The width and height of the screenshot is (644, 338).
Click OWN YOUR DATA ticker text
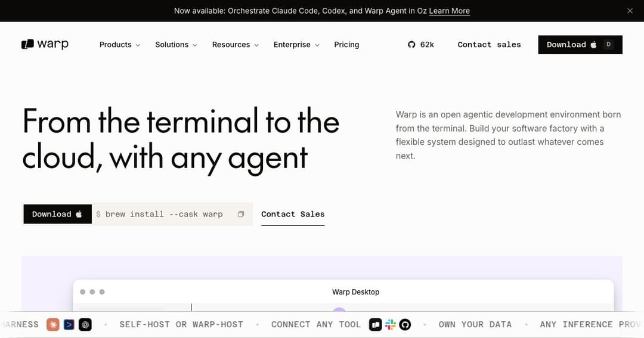[475, 324]
